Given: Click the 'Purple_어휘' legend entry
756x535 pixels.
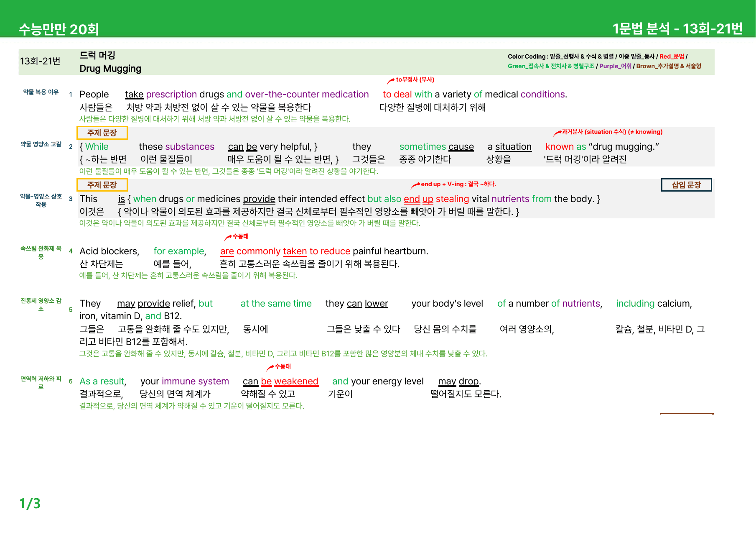Looking at the screenshot, I should click(615, 66).
